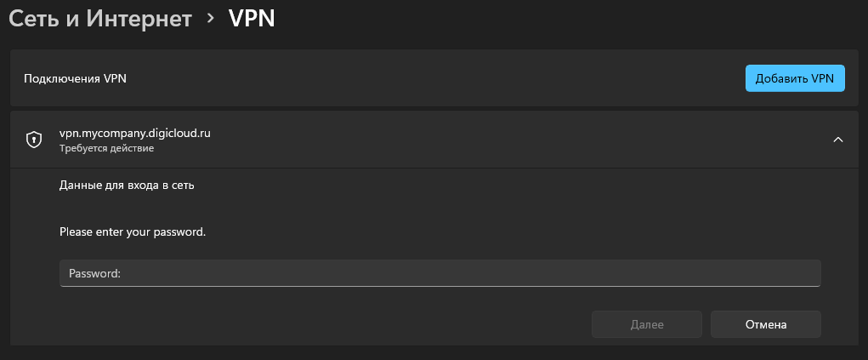Focus the Password input field

(x=440, y=273)
